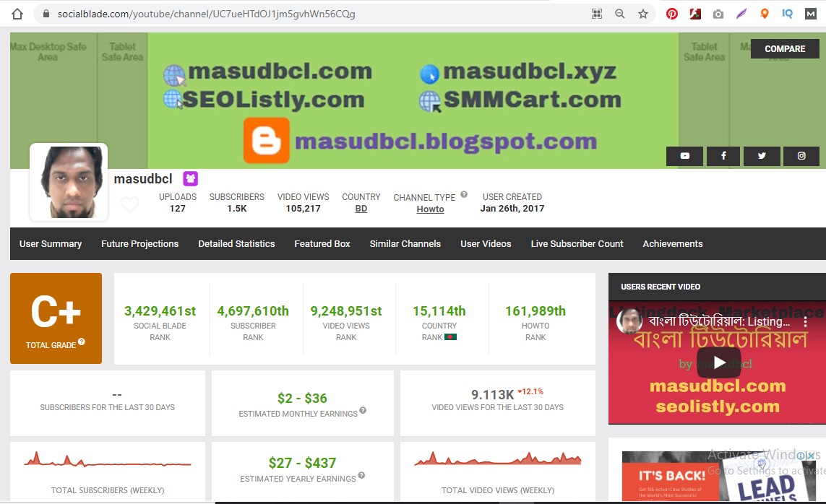The width and height of the screenshot is (826, 504).
Task: Open Live Subscriber Count tab
Action: click(x=577, y=243)
